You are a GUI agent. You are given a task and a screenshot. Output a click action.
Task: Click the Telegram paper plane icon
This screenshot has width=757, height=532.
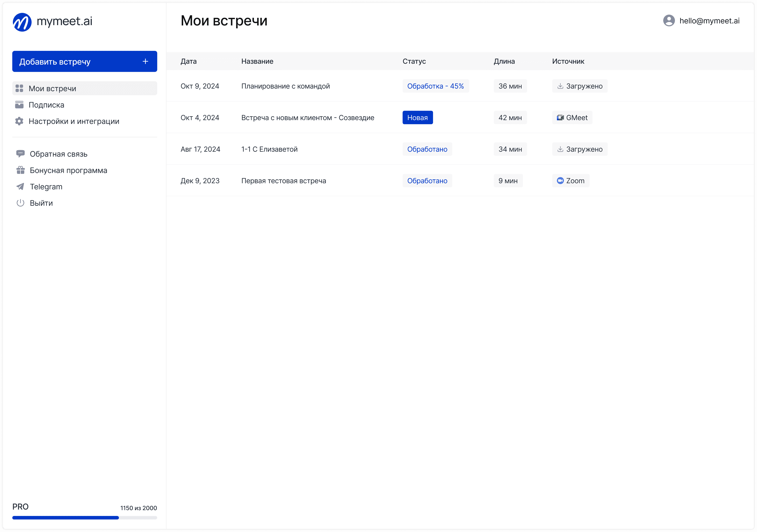pos(20,187)
